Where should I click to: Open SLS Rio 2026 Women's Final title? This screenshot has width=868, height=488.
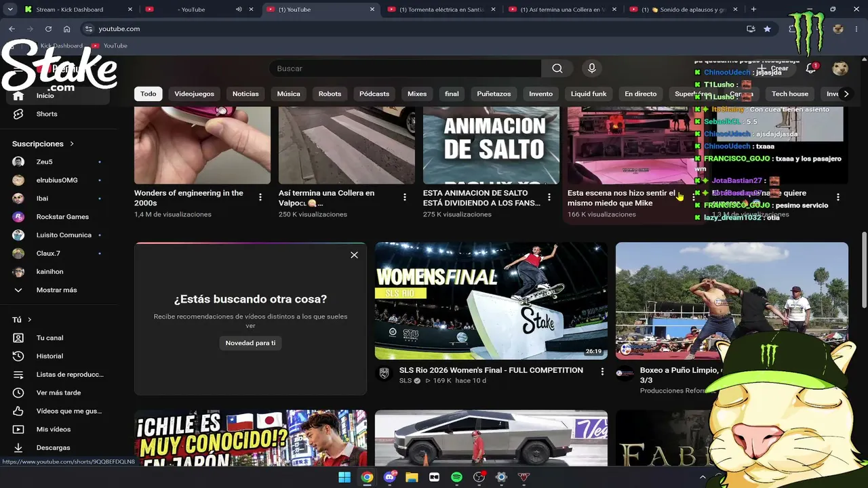click(x=491, y=370)
